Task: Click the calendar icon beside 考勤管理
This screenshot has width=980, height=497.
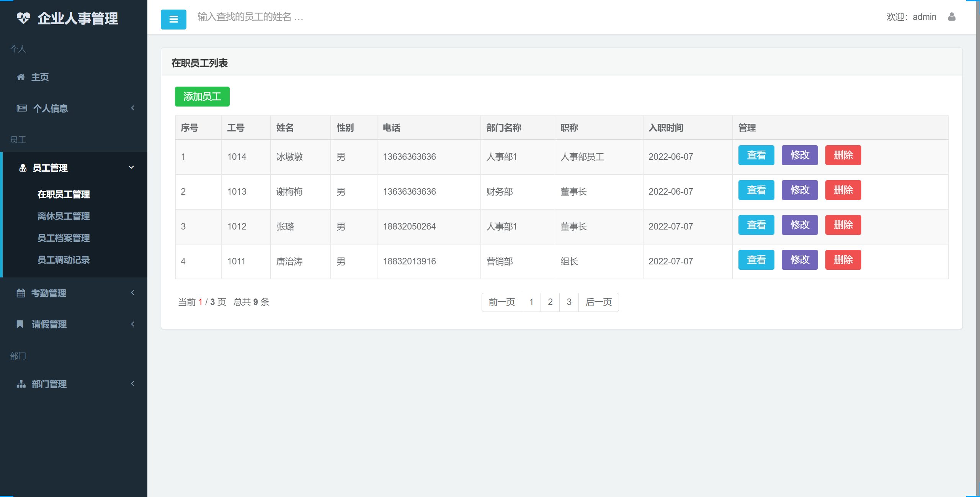Action: pos(21,293)
